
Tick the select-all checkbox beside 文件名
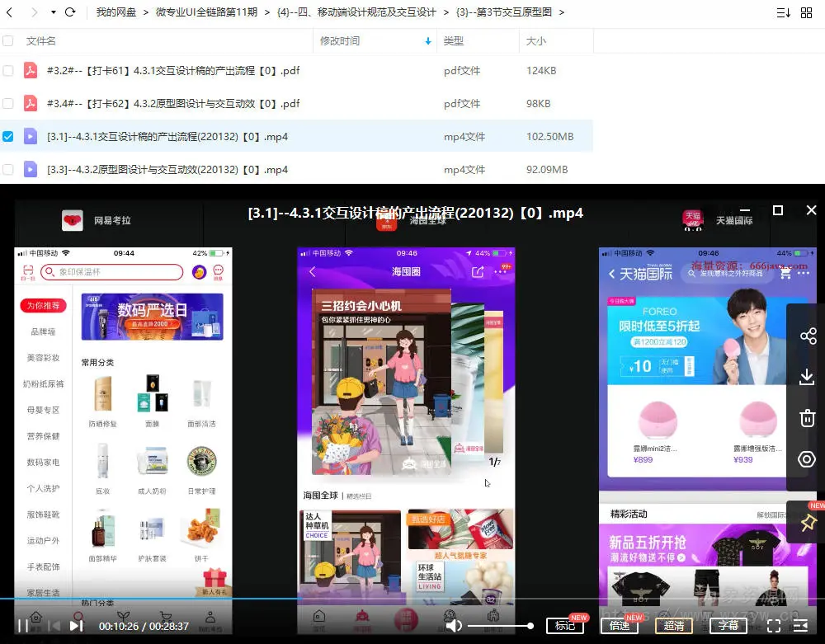(8, 40)
